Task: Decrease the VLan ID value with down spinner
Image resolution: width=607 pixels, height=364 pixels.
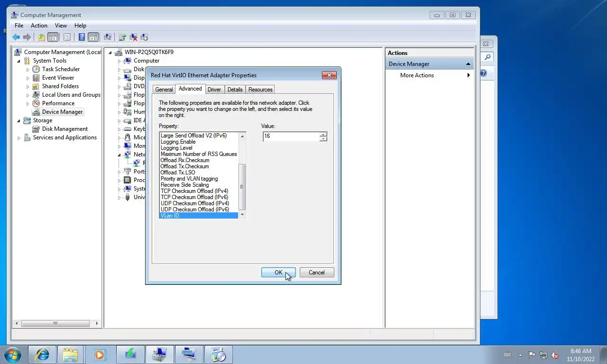Action: pyautogui.click(x=323, y=138)
